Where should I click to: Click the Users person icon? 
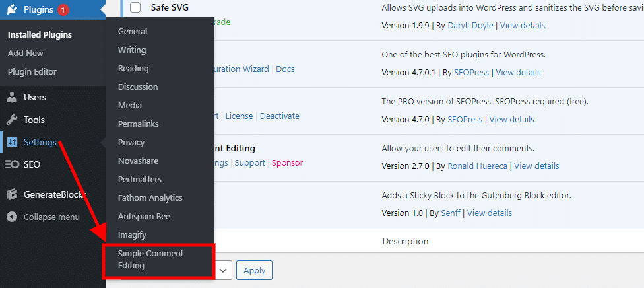12,98
